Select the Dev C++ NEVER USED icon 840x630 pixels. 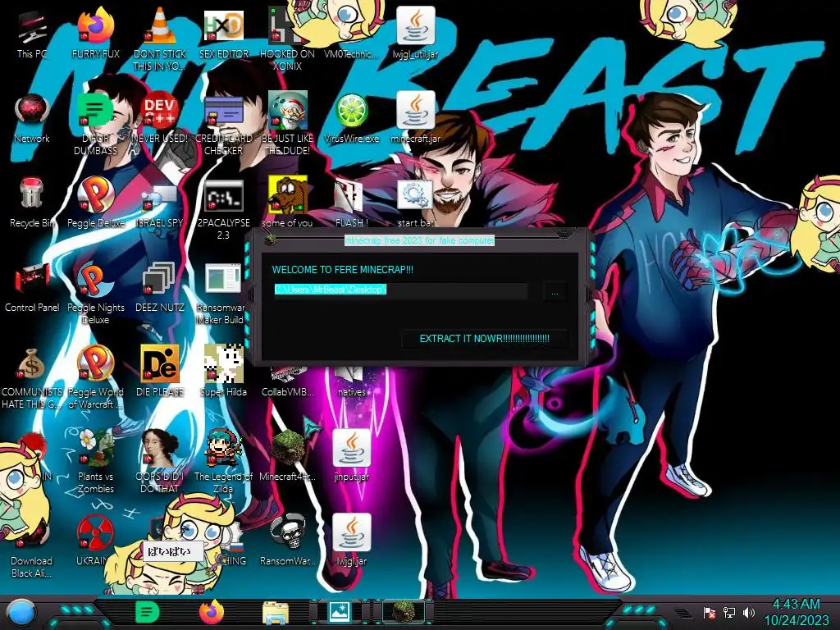[x=160, y=118]
